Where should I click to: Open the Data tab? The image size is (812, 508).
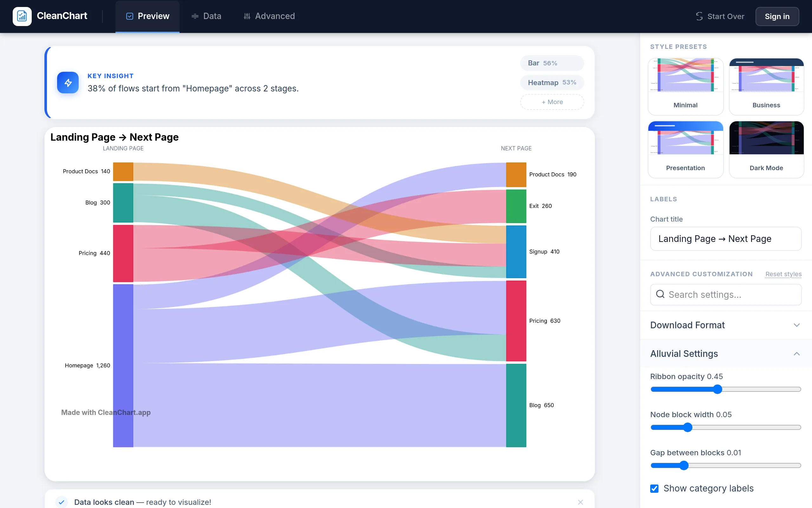[206, 16]
